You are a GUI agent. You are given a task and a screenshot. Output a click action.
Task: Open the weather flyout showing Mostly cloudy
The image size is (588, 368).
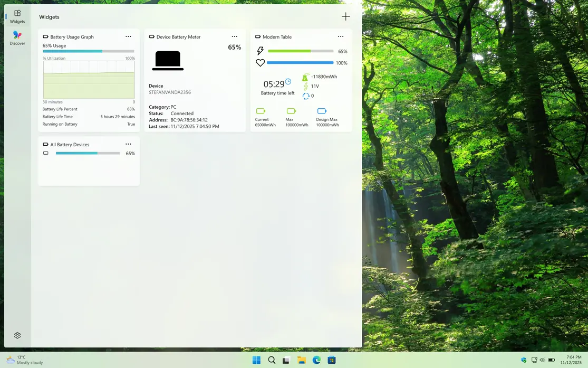point(21,360)
